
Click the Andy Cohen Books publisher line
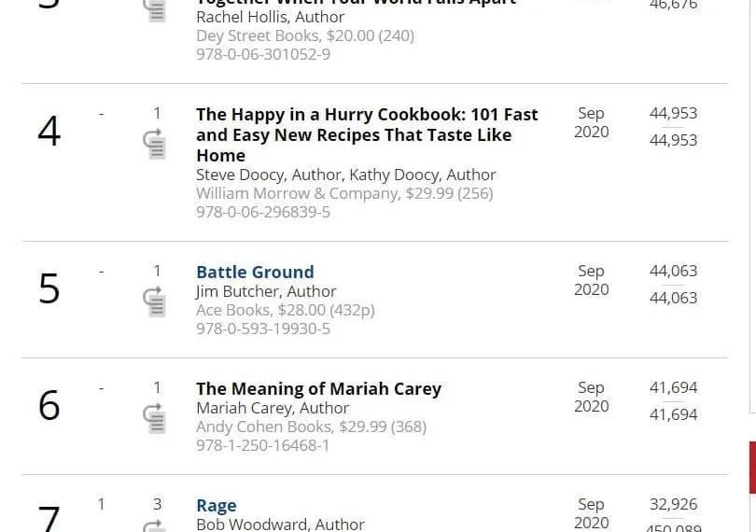[x=311, y=427]
